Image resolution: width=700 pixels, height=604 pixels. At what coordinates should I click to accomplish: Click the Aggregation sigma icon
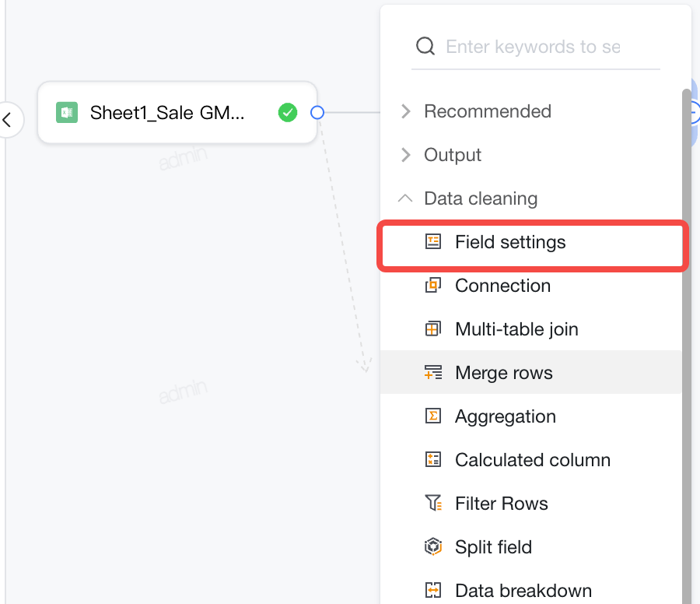click(432, 416)
